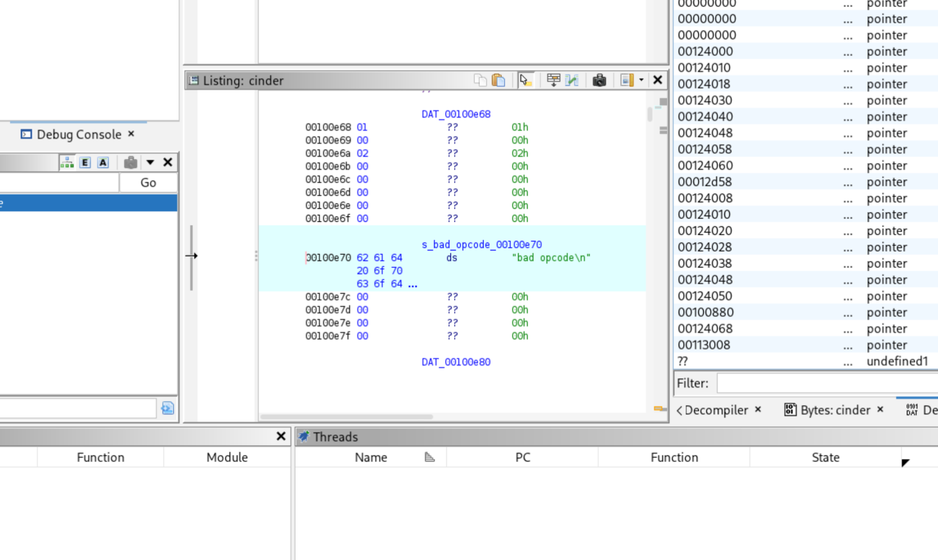Viewport: 938px width, 560px height.
Task: Close the Debug Console tab
Action: coord(131,133)
